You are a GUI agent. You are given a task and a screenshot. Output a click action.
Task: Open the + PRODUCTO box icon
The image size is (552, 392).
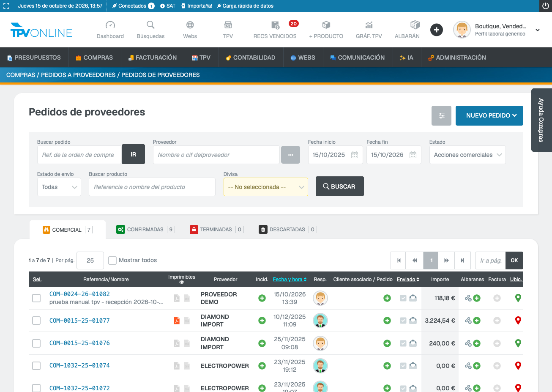pyautogui.click(x=326, y=25)
